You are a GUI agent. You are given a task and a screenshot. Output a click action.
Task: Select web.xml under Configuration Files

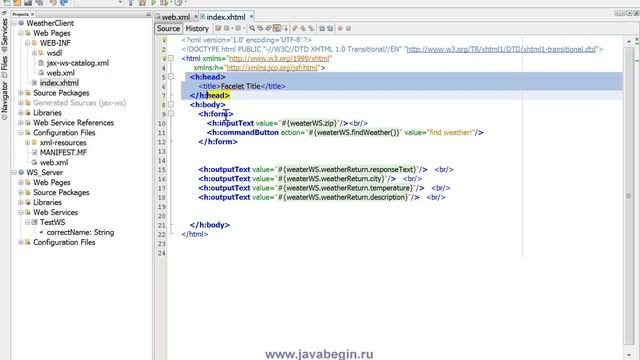[x=54, y=162]
